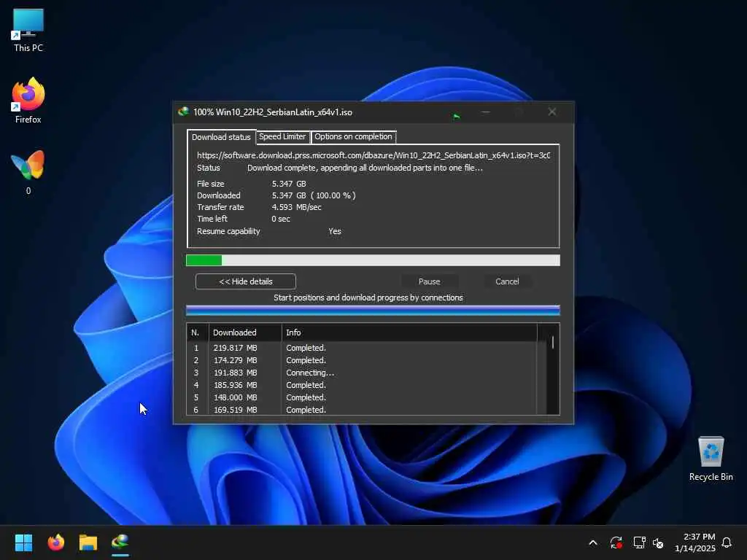Open the Windows Start menu
Image resolution: width=747 pixels, height=560 pixels.
(x=23, y=542)
